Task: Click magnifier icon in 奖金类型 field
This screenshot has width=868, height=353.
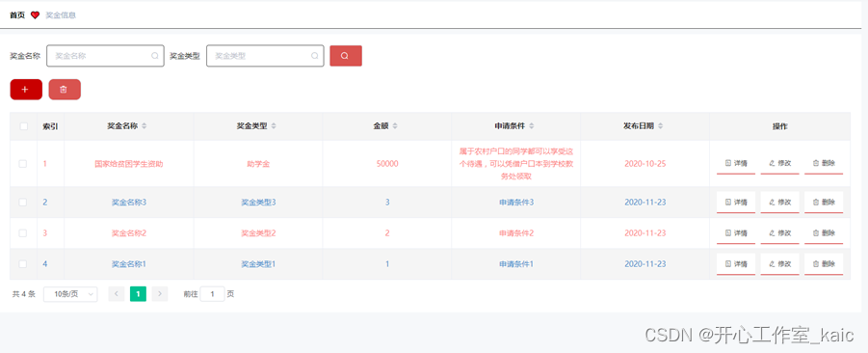Action: (x=314, y=56)
